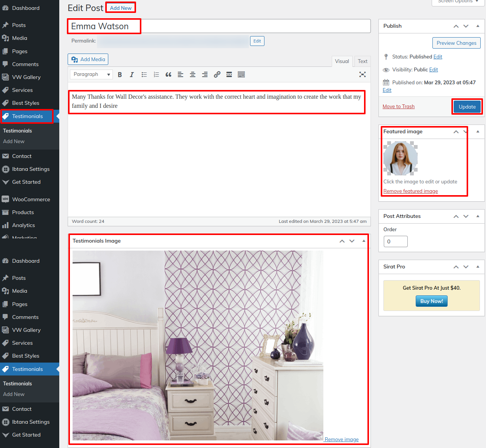Enter fullscreen distraction-free writing mode
This screenshot has height=448, width=486.
coord(363,74)
